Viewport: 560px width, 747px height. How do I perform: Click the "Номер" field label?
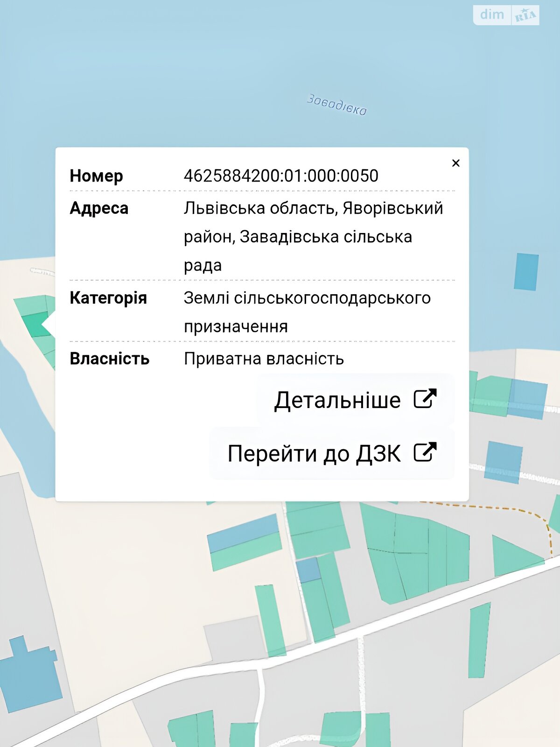[96, 176]
